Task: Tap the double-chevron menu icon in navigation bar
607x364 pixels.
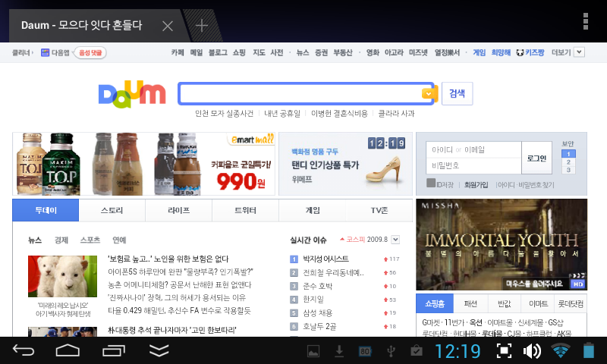Action: pyautogui.click(x=159, y=350)
